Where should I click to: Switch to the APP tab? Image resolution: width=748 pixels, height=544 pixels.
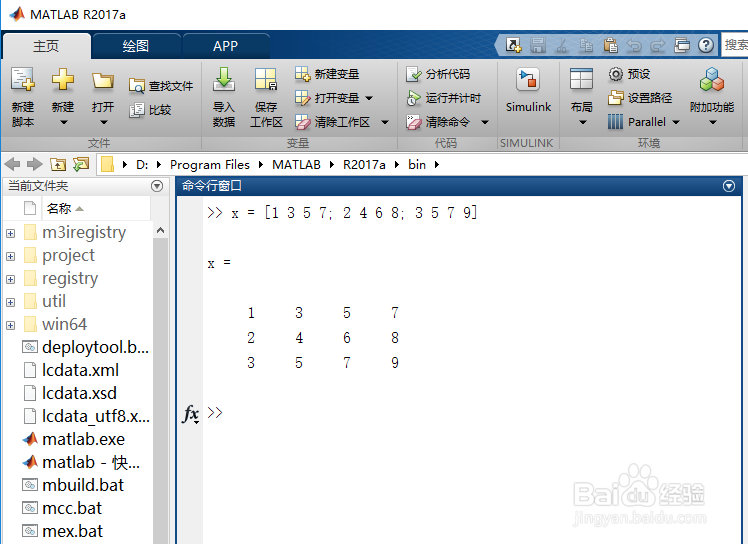point(226,46)
